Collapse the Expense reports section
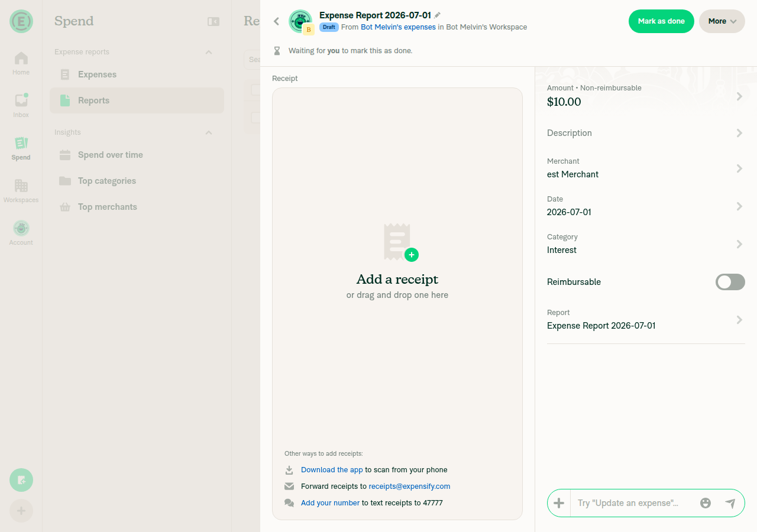Screen dimensions: 757x532 tap(209, 52)
